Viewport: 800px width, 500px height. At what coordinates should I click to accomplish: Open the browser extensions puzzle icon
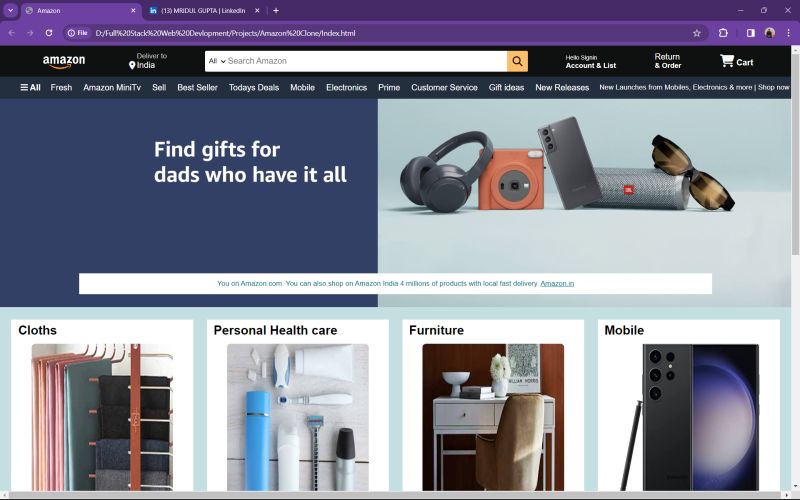pyautogui.click(x=723, y=33)
